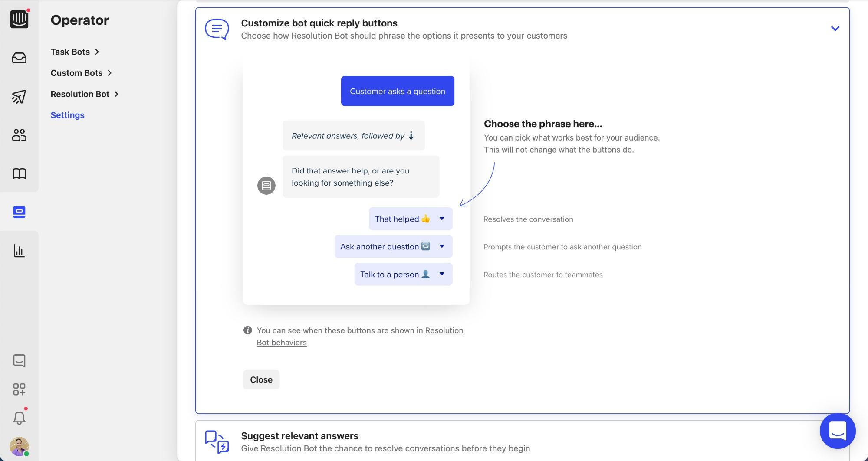Expand the Task Bots menu
The image size is (868, 461).
[x=75, y=52]
